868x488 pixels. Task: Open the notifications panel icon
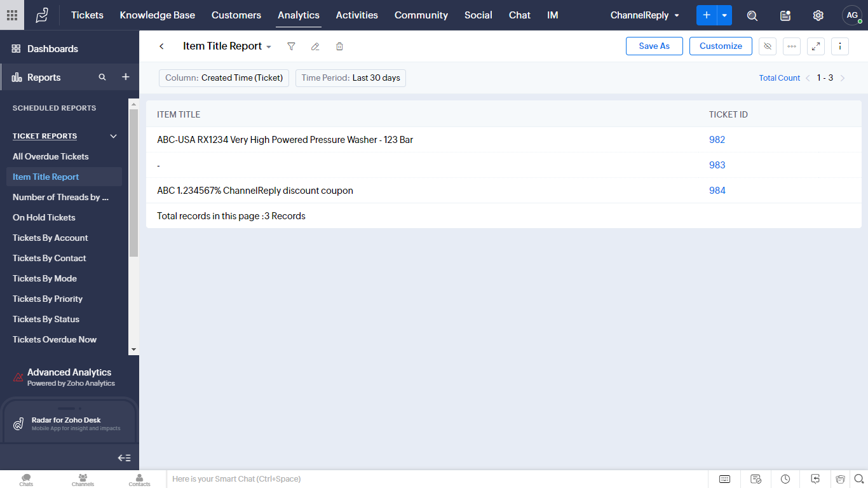(785, 15)
